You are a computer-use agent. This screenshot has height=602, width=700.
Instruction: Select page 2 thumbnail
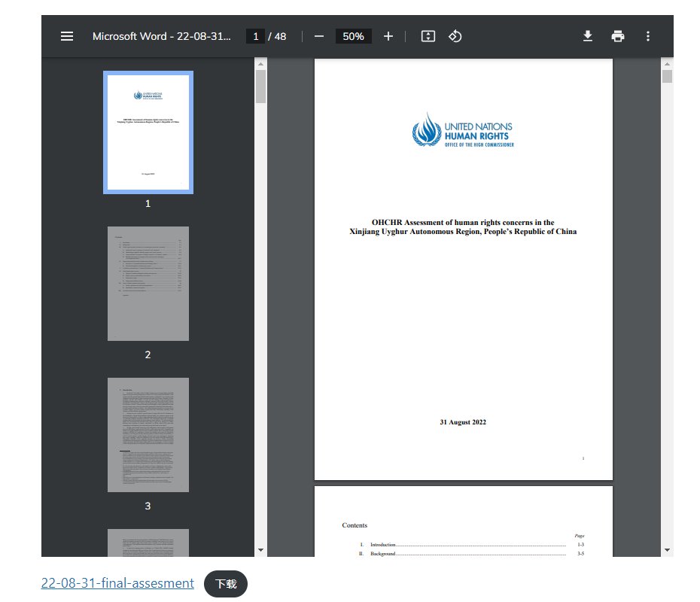click(148, 284)
